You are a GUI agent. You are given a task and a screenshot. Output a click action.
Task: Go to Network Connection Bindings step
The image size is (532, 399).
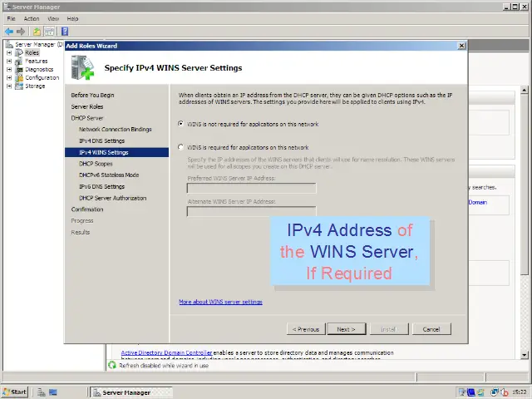(x=116, y=130)
